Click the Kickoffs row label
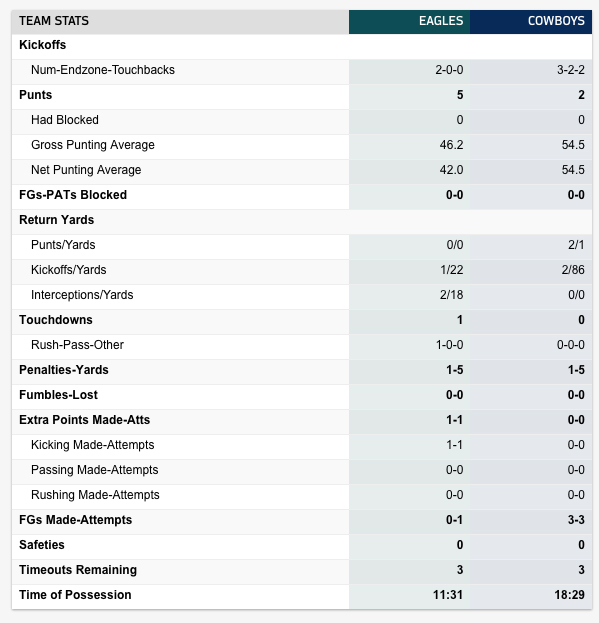Image resolution: width=599 pixels, height=623 pixels. (x=43, y=45)
